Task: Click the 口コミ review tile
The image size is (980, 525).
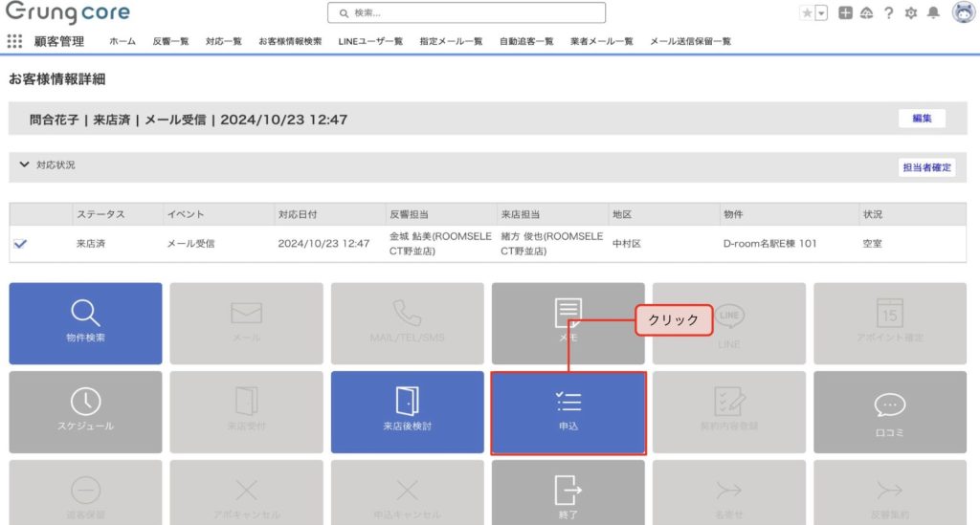Action: (x=889, y=411)
